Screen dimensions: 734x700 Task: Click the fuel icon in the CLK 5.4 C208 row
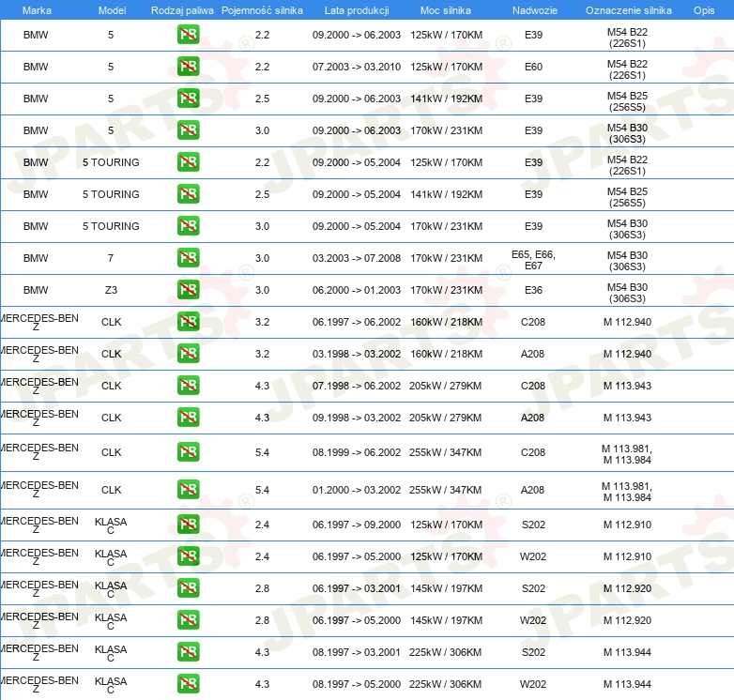pyautogui.click(x=188, y=452)
